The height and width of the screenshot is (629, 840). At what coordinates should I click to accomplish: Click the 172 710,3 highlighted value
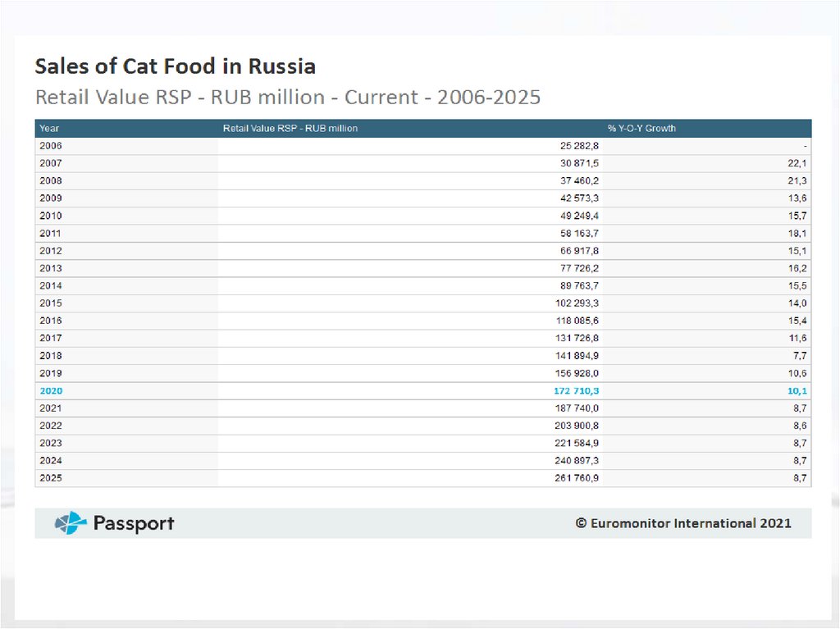pos(576,390)
